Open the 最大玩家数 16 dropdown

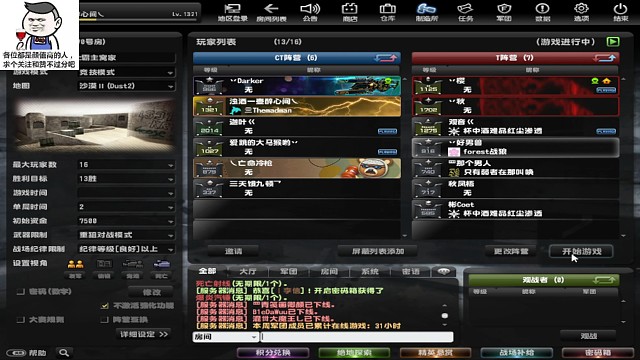(x=126, y=164)
